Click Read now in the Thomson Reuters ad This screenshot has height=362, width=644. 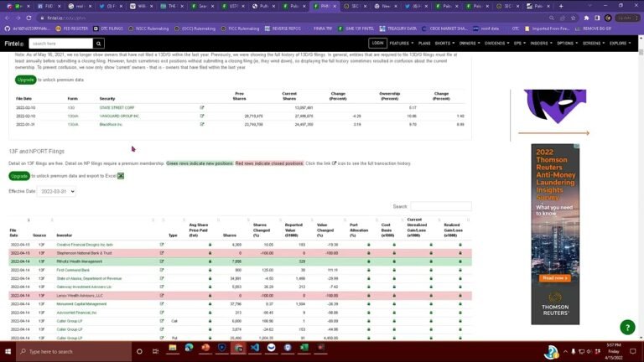tap(555, 278)
